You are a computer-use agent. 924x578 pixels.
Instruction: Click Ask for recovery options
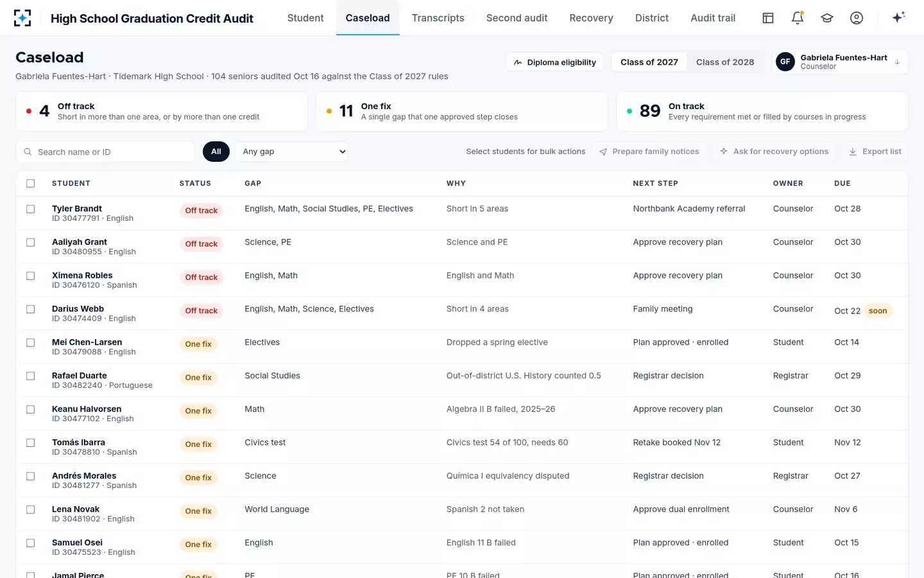(774, 152)
